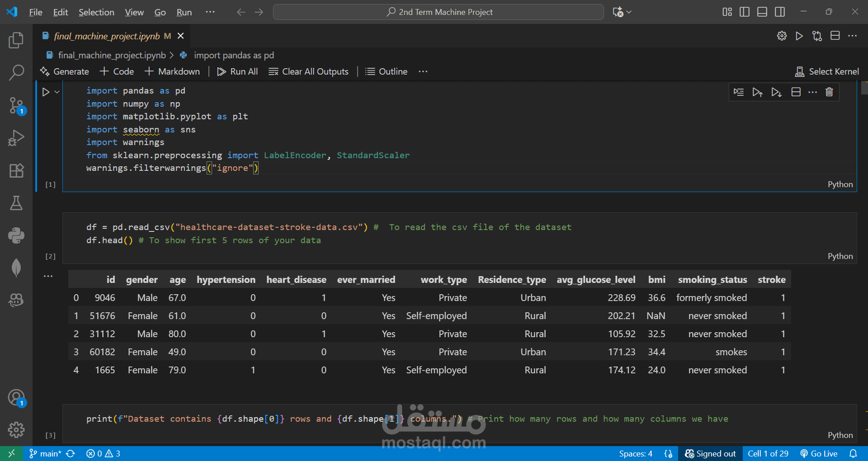Open the Explorer view in activity bar

click(16, 41)
